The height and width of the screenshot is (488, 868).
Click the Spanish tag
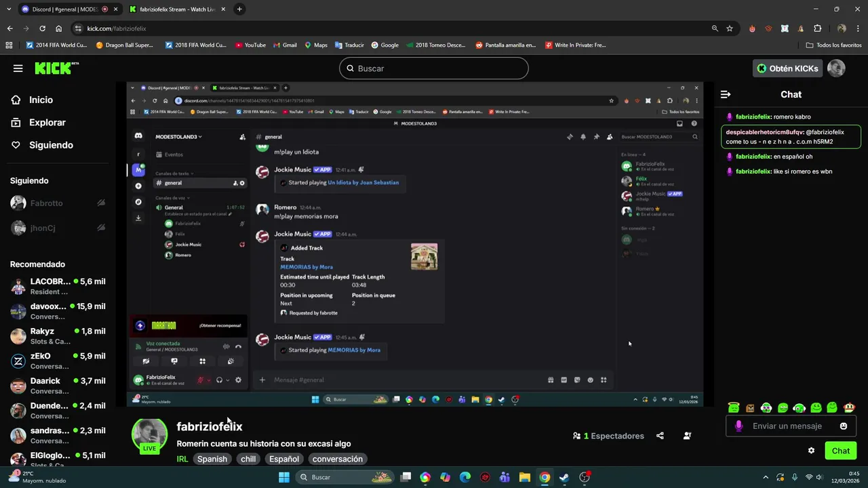coord(212,459)
